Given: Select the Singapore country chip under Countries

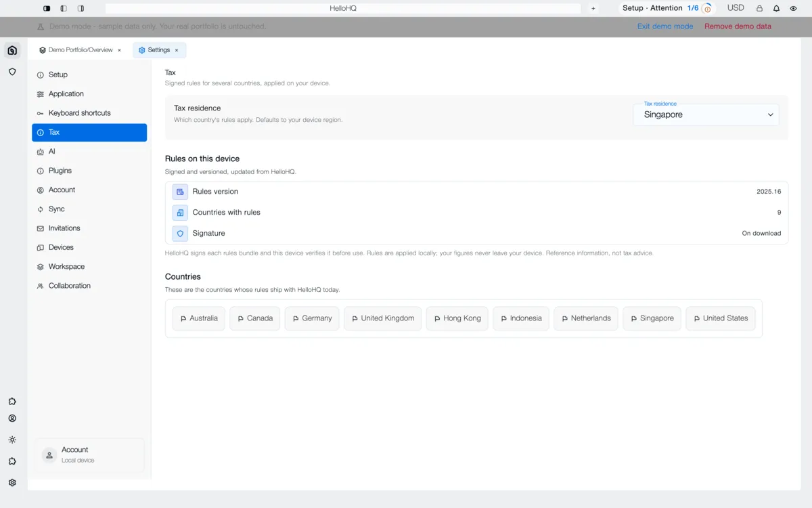Looking at the screenshot, I should click(x=652, y=318).
